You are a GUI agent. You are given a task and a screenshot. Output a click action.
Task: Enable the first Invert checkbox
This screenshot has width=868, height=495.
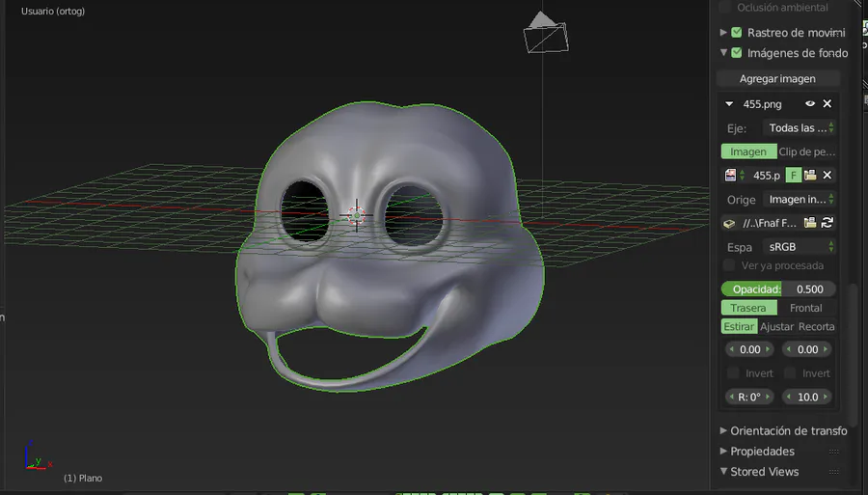coord(733,373)
